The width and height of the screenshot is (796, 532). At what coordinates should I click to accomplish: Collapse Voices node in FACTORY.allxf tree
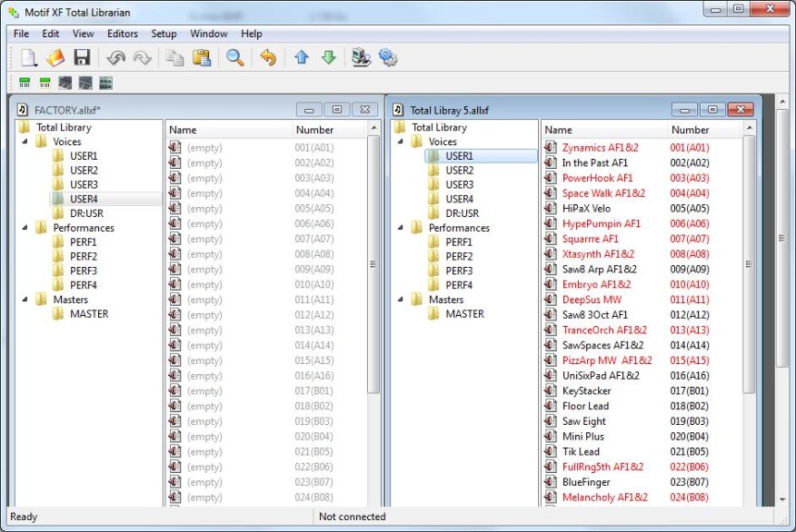(x=25, y=142)
